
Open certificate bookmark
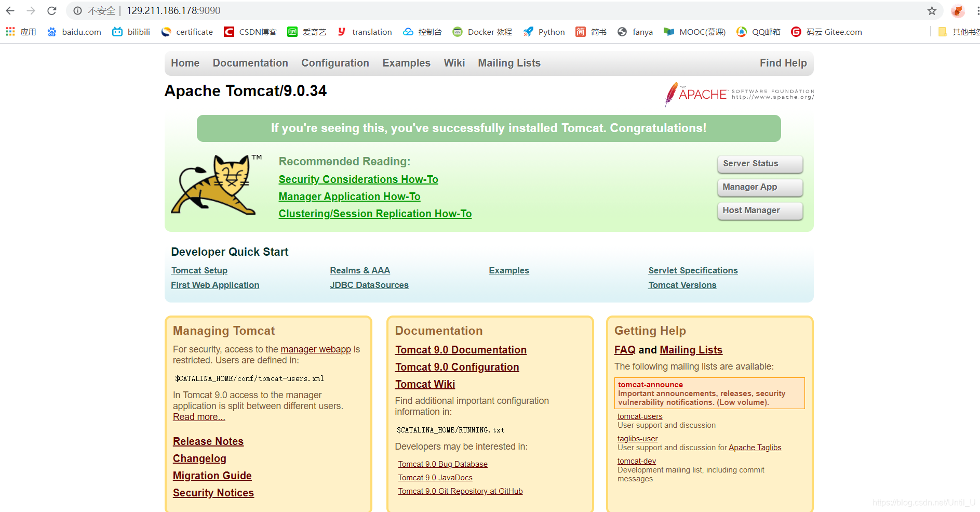click(187, 32)
